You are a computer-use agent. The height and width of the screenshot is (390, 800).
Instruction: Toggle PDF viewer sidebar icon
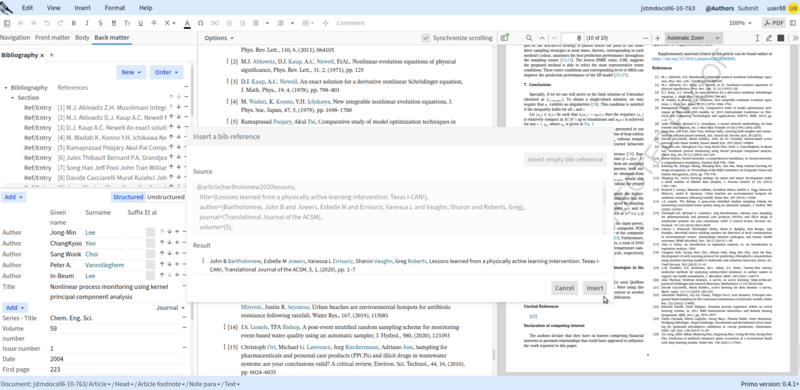coord(505,38)
